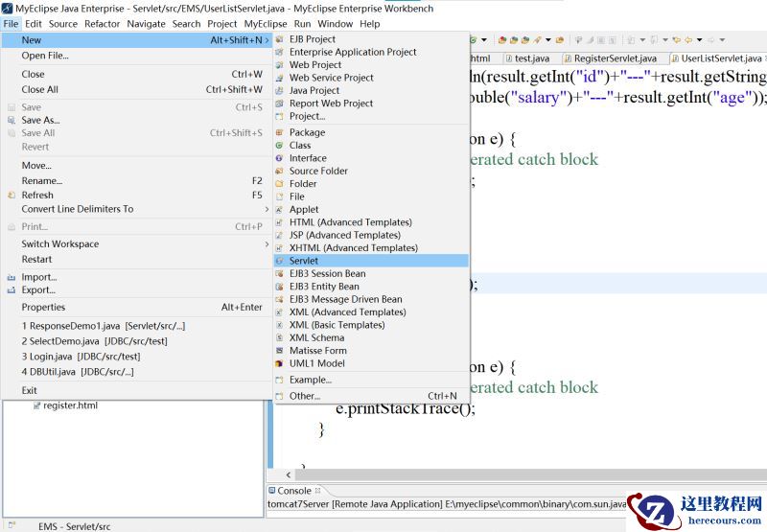Open the Window menu
The image size is (767, 532).
[335, 23]
